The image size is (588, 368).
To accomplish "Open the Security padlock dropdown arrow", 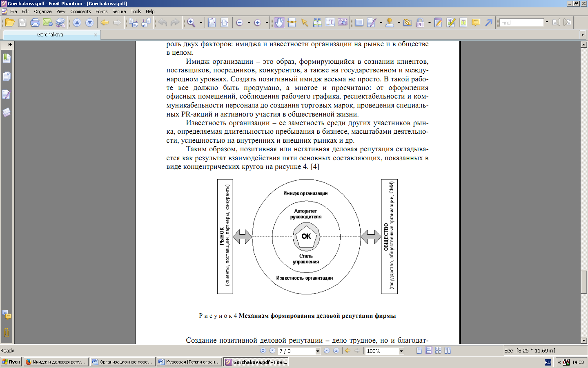I will [x=429, y=22].
